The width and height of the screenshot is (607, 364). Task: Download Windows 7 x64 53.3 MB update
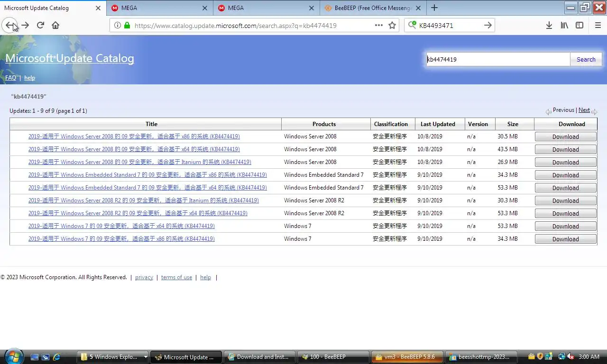tap(565, 226)
